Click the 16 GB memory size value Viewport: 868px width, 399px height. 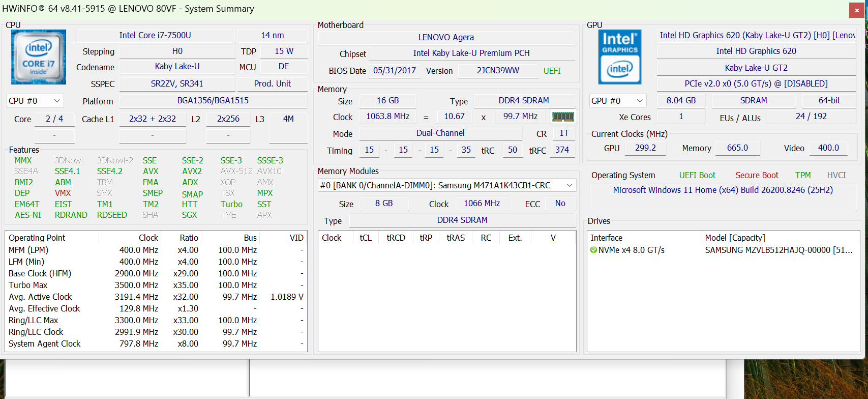388,100
